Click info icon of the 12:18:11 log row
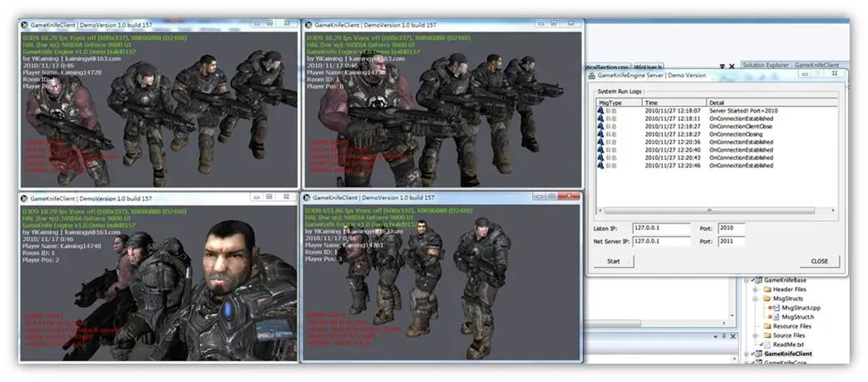 (600, 118)
